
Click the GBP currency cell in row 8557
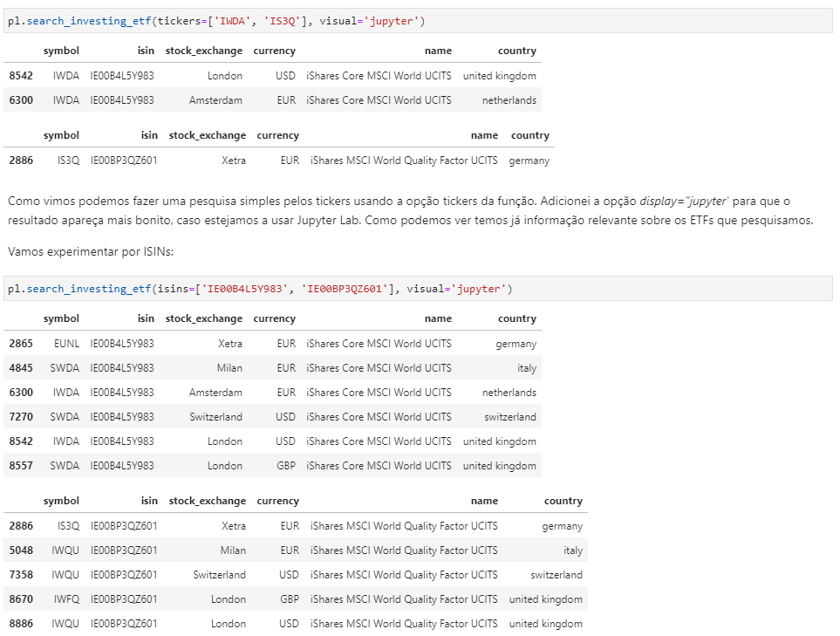pyautogui.click(x=285, y=466)
